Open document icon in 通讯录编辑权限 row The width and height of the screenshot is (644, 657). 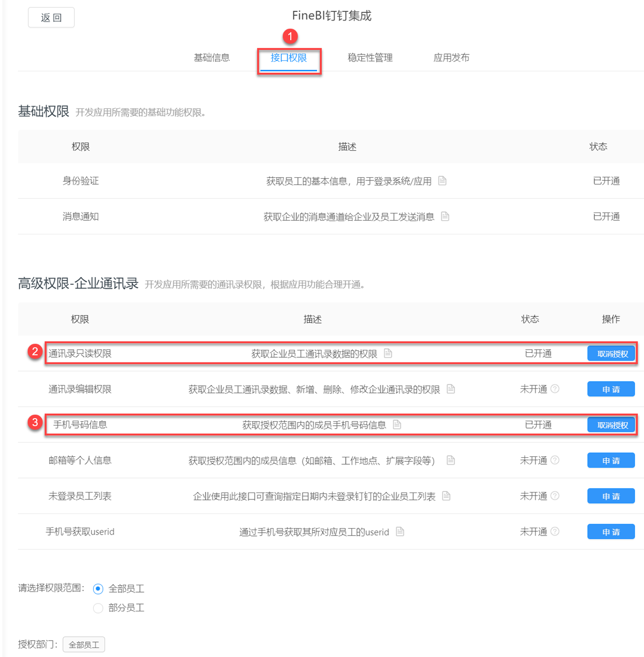click(x=451, y=389)
